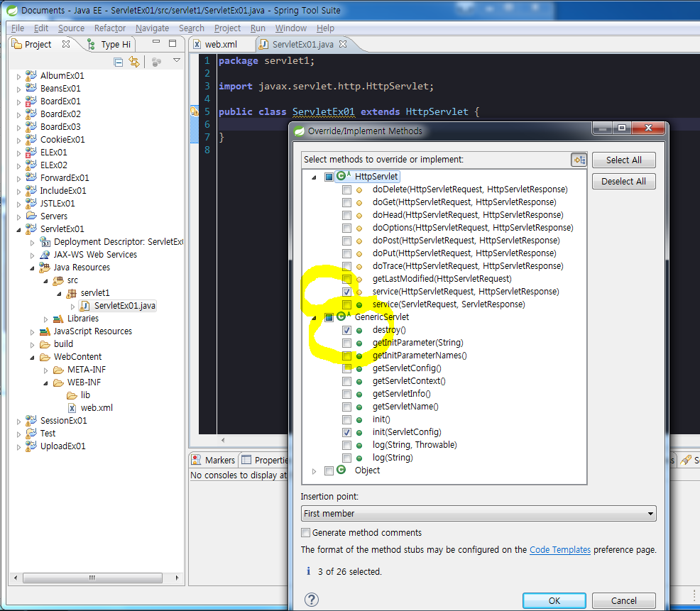The width and height of the screenshot is (700, 611).
Task: Expand the META-INF folder
Action: [45, 370]
